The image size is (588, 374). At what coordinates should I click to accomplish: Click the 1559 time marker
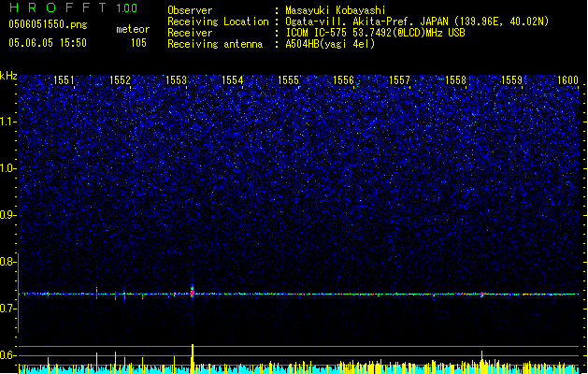coord(512,80)
